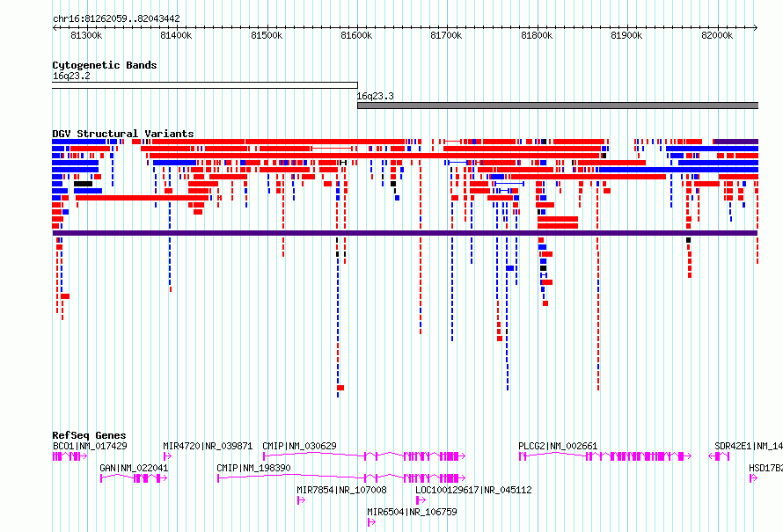
Task: Click the 81400k ruler tick label
Action: point(176,35)
